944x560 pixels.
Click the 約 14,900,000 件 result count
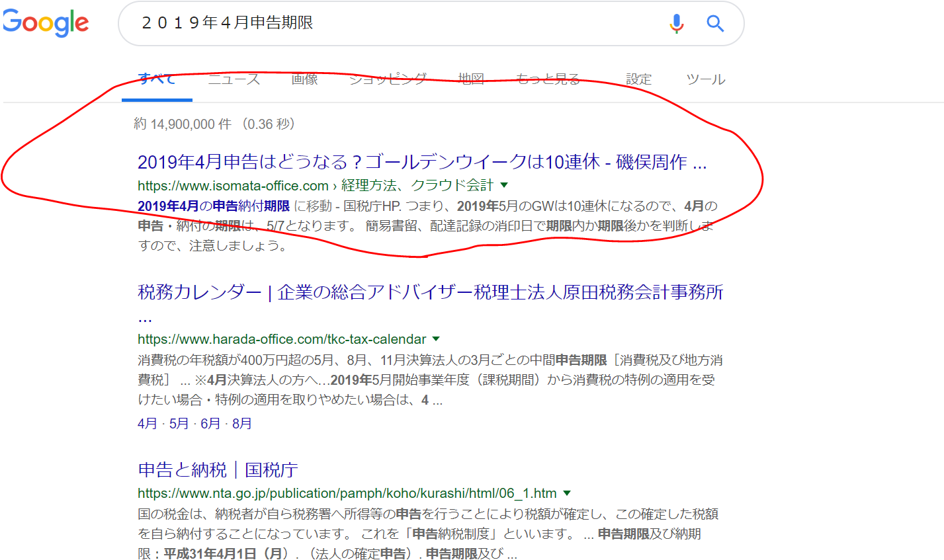[183, 124]
